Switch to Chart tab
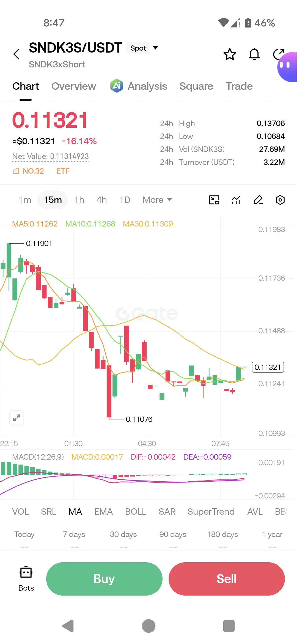The width and height of the screenshot is (297, 644). tap(26, 86)
